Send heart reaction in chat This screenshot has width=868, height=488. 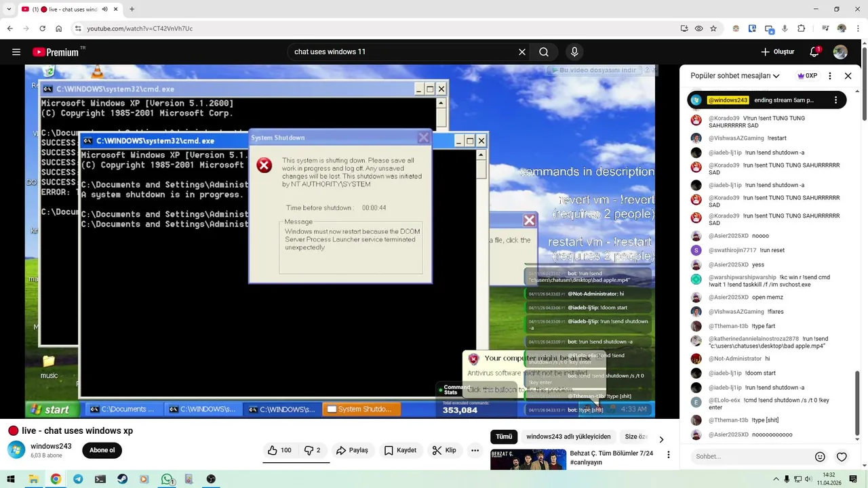pyautogui.click(x=842, y=457)
